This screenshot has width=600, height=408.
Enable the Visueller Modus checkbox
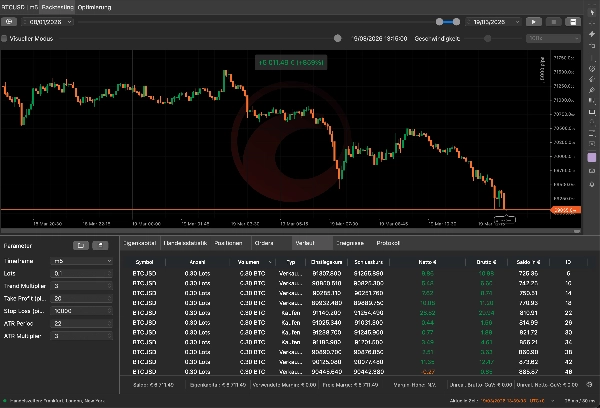pyautogui.click(x=4, y=38)
